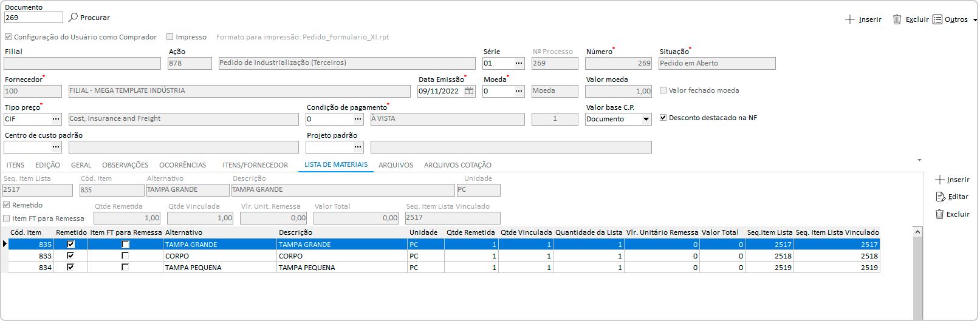Click the Procurar magnifier icon
Viewport: 980px width, 321px height.
74,18
